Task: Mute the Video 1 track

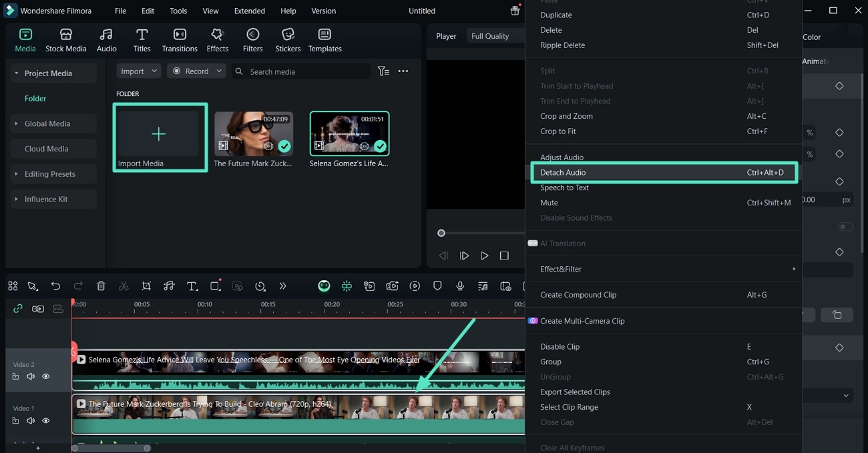Action: [x=31, y=421]
